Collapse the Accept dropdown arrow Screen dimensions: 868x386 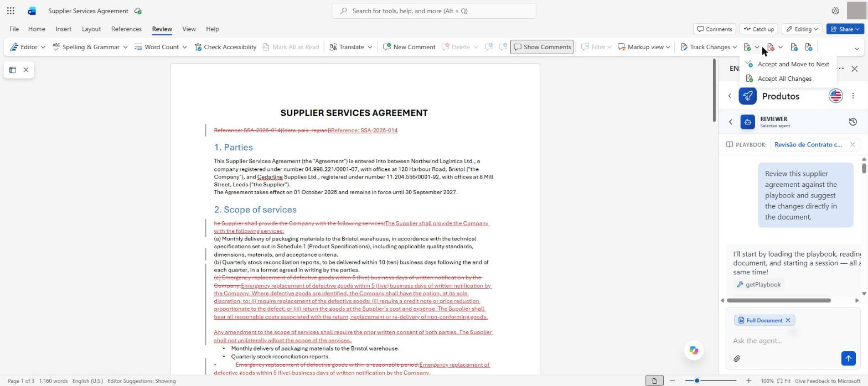pos(757,47)
